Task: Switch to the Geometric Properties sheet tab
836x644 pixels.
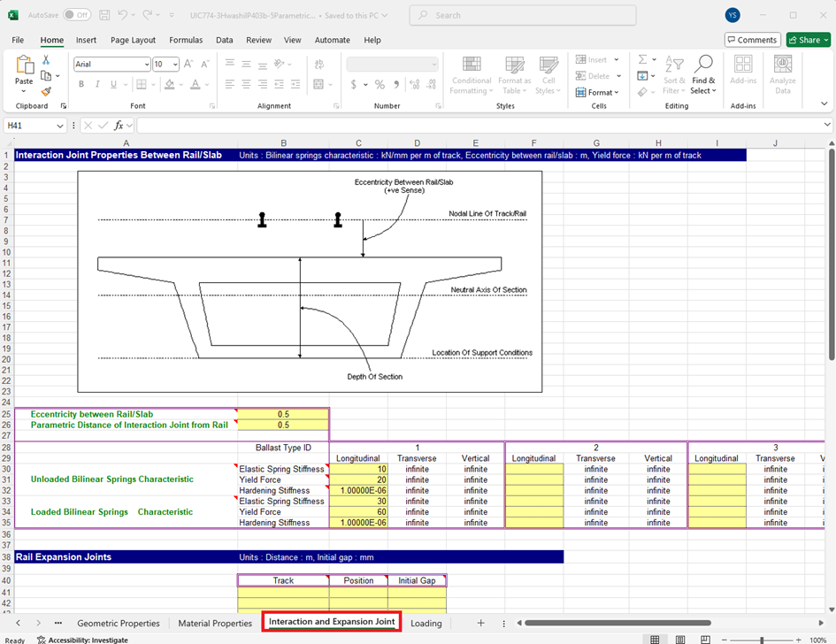Action: click(119, 623)
